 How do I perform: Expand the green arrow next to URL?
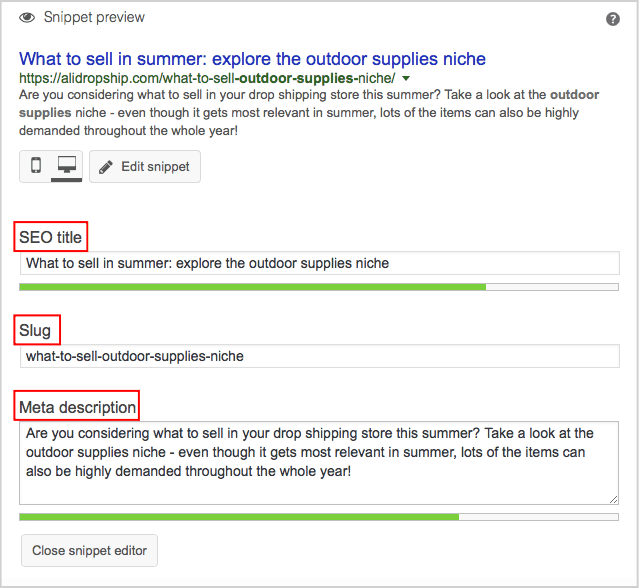click(406, 78)
